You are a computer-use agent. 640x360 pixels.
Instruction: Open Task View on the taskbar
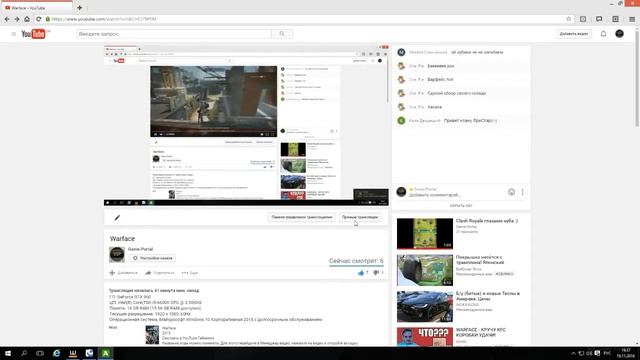[x=40, y=353]
